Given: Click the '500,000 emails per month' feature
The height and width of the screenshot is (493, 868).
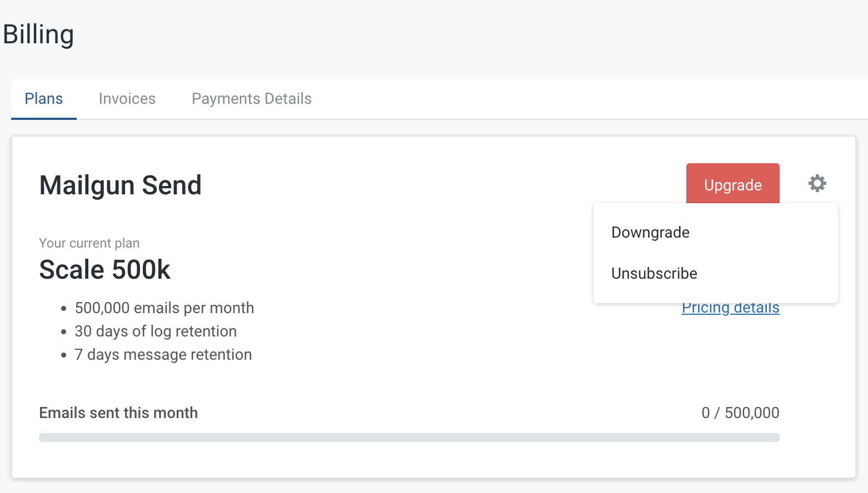Looking at the screenshot, I should pos(164,308).
